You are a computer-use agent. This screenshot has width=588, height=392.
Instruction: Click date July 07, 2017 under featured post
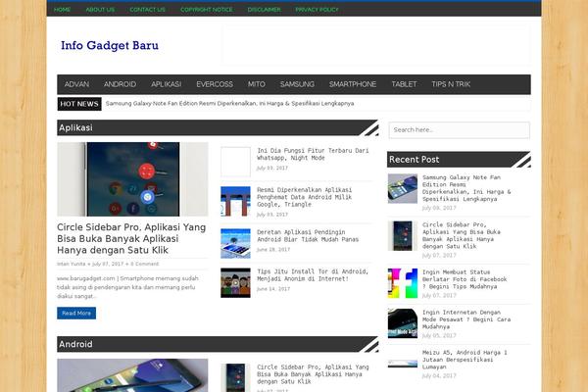(108, 264)
